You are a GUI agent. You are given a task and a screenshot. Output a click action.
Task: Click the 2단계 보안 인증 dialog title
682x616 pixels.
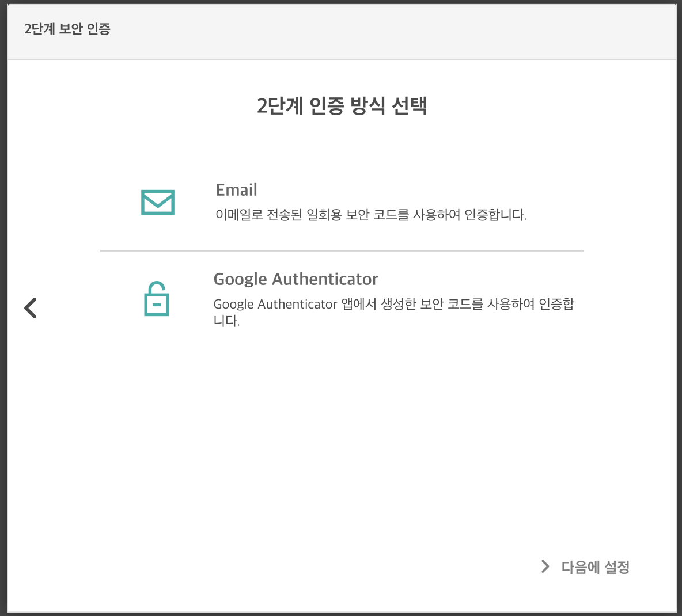coord(67,29)
